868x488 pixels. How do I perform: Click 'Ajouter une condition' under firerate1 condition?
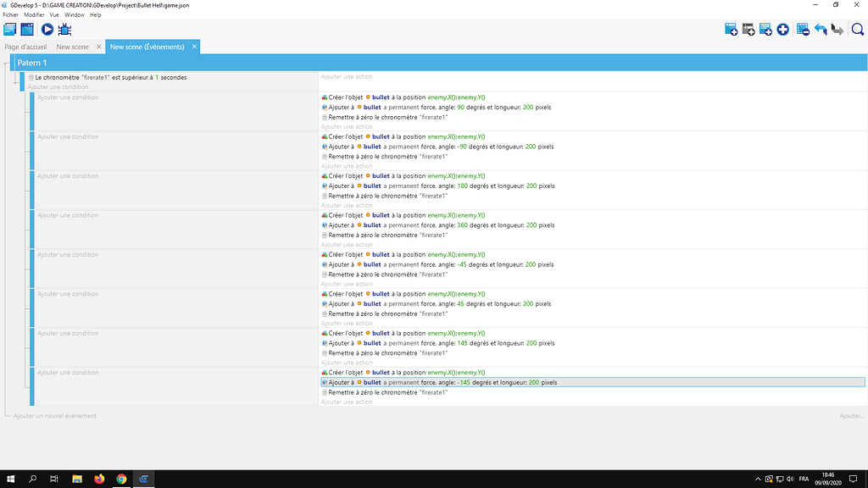[58, 86]
